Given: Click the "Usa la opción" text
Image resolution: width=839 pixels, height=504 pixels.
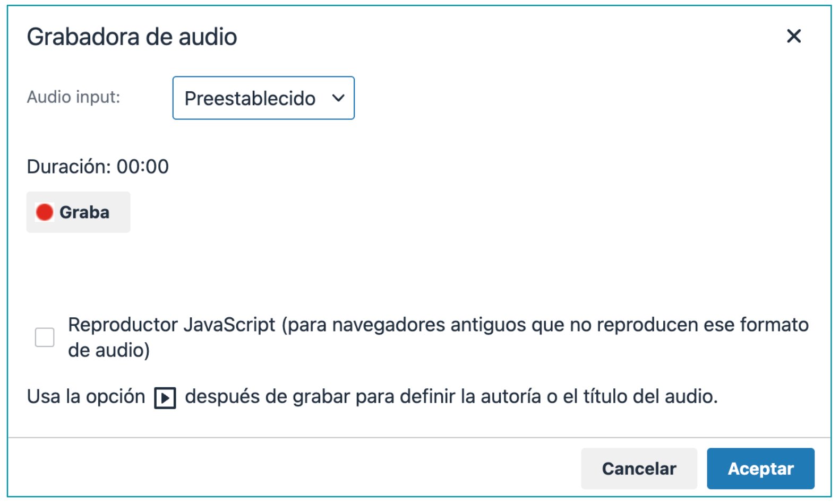Looking at the screenshot, I should point(86,397).
